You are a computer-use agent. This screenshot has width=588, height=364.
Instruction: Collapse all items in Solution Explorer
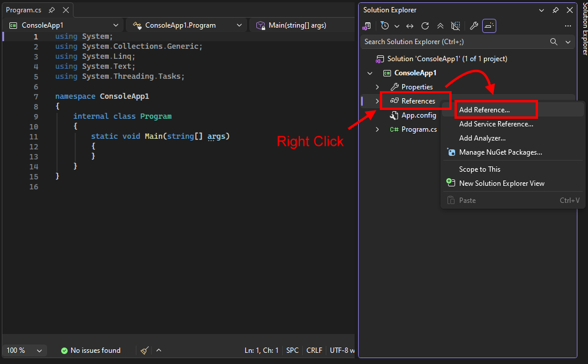coord(440,26)
